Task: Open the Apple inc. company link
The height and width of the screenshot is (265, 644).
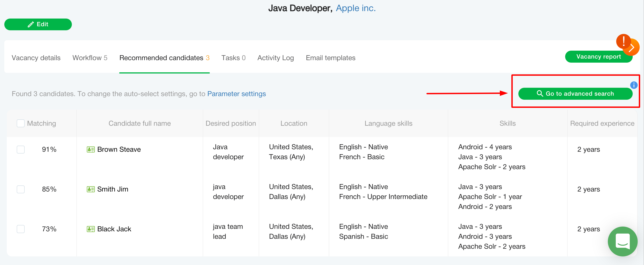Action: (x=355, y=8)
